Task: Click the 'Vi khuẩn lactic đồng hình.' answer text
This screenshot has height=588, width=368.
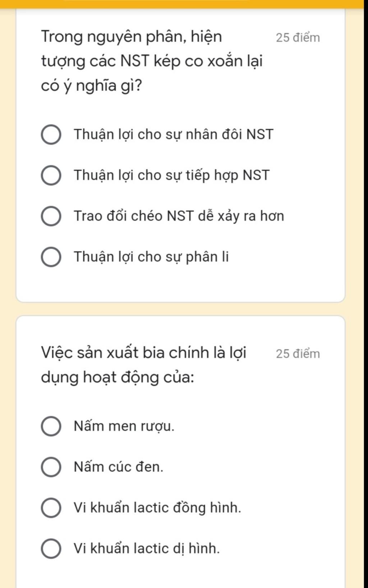Action: click(157, 508)
